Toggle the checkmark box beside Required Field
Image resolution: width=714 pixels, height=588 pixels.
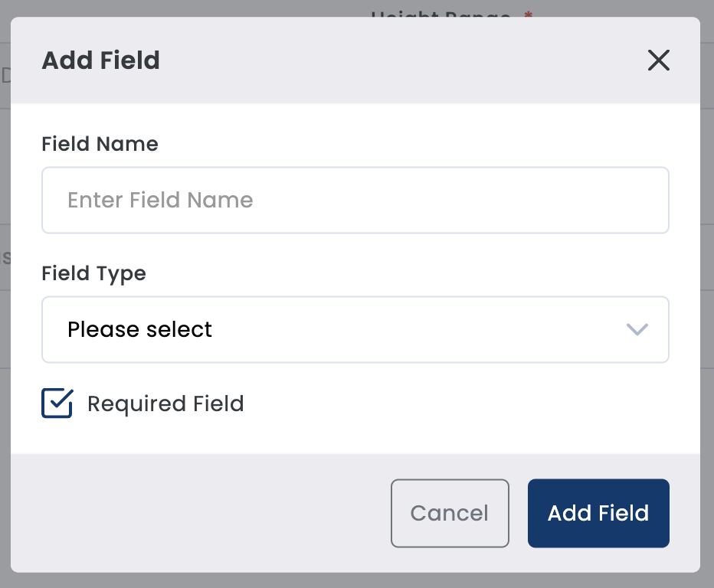pyautogui.click(x=57, y=403)
